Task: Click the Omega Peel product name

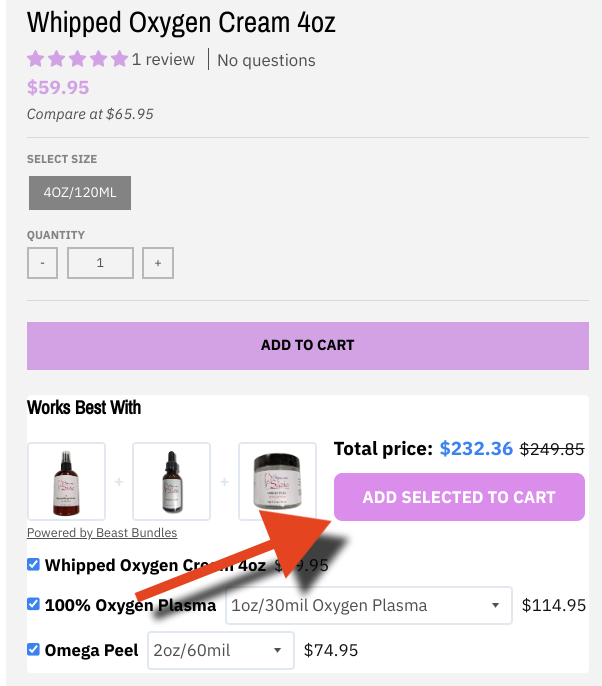Action: [91, 651]
